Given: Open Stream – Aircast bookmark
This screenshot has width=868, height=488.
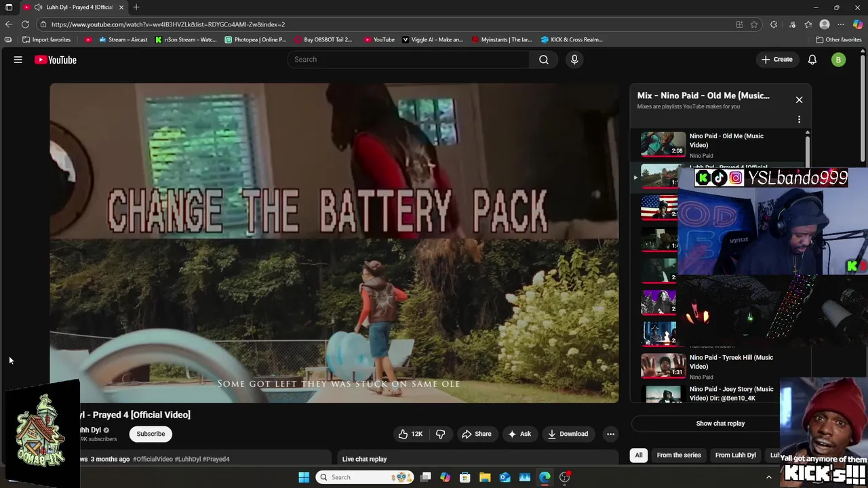Looking at the screenshot, I should pos(123,39).
